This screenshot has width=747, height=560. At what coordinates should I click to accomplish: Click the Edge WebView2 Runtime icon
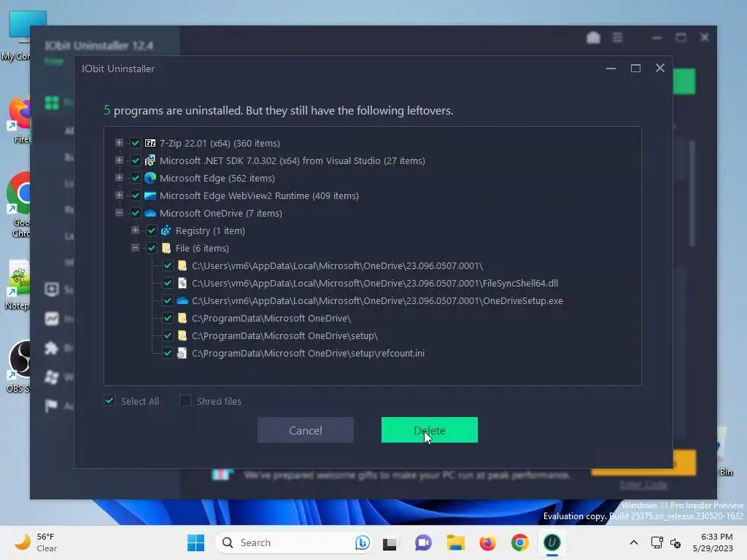[x=150, y=195]
